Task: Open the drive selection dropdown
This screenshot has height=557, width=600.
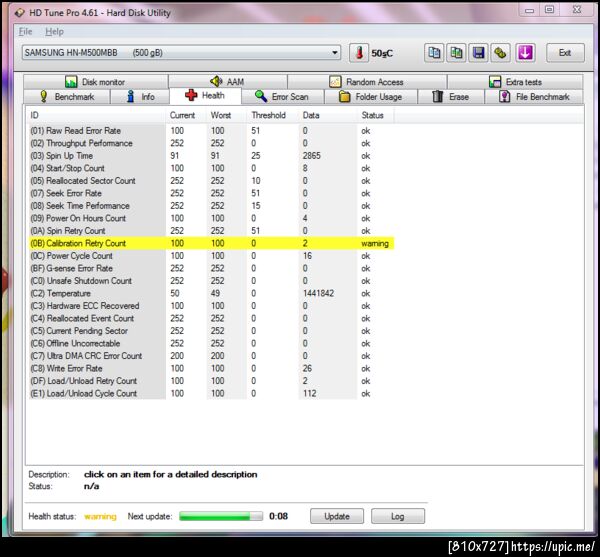Action: [181, 53]
